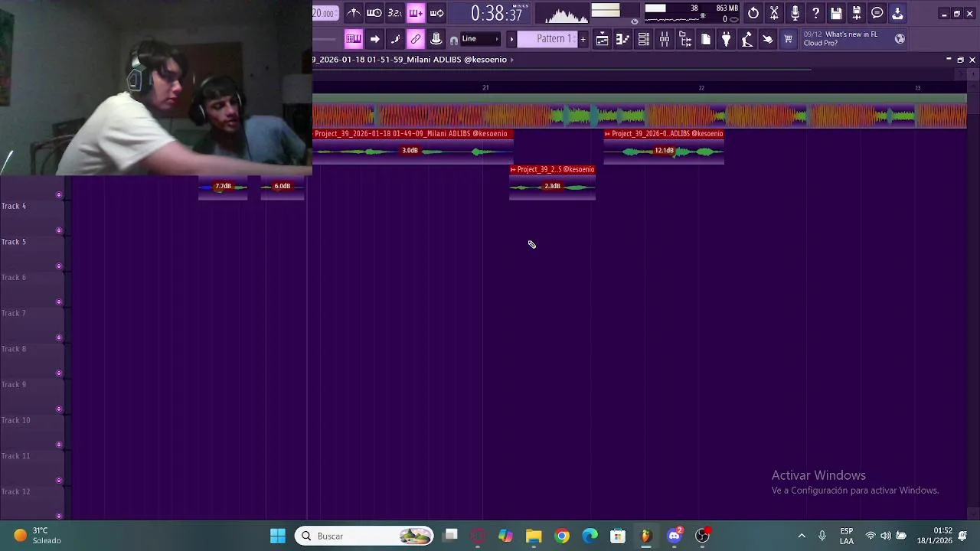Click the download content icon
Image resolution: width=980 pixels, height=551 pixels.
click(x=898, y=13)
